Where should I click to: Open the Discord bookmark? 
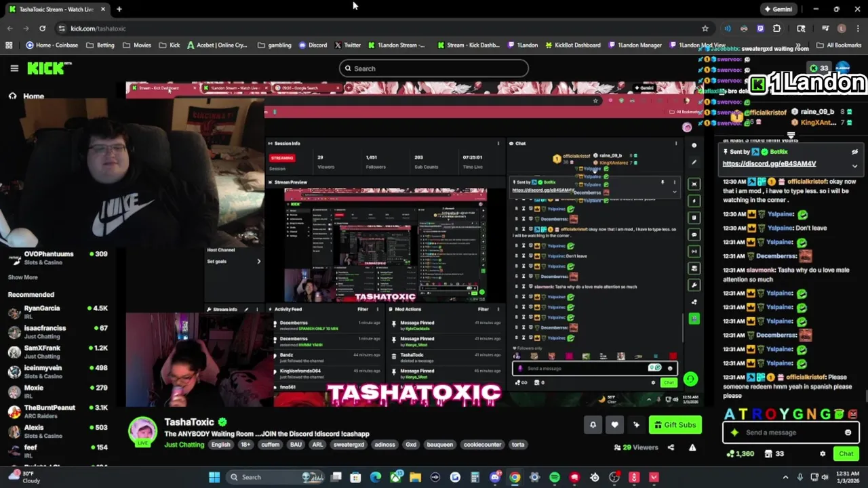point(313,45)
